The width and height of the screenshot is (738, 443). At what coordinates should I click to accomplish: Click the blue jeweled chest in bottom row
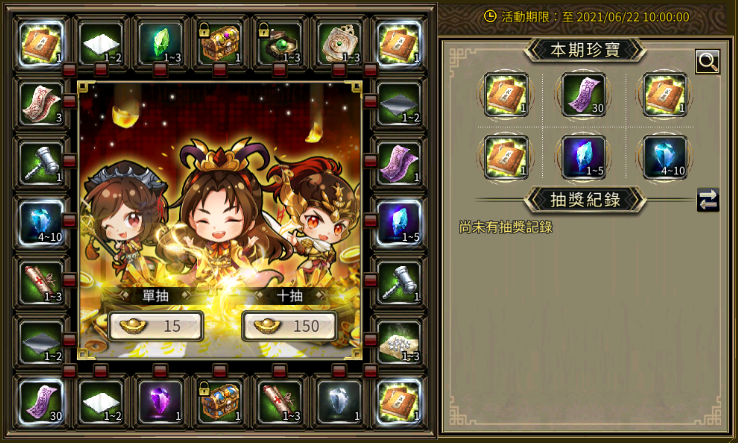click(x=220, y=402)
